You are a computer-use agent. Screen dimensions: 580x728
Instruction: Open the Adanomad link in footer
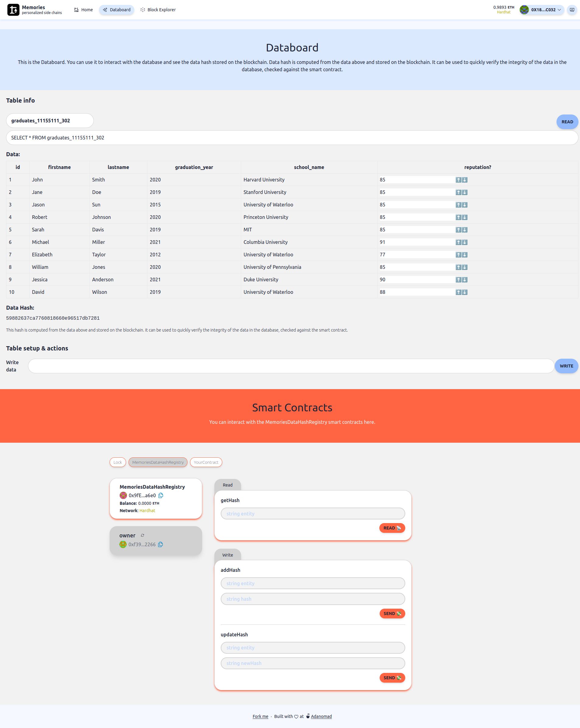pos(321,716)
